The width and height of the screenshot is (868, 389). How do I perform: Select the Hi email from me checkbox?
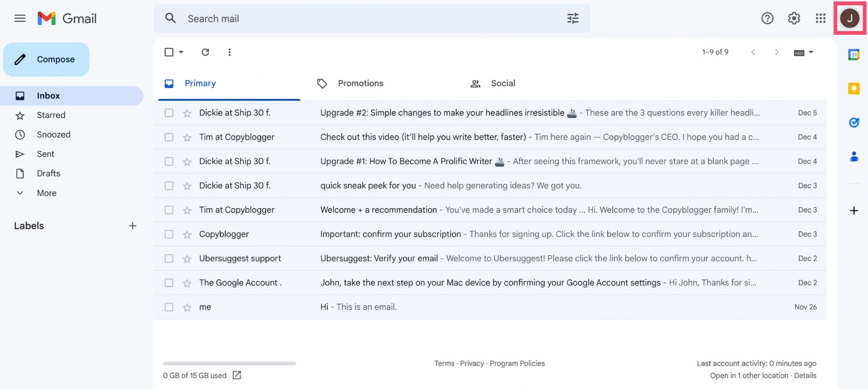(x=169, y=307)
